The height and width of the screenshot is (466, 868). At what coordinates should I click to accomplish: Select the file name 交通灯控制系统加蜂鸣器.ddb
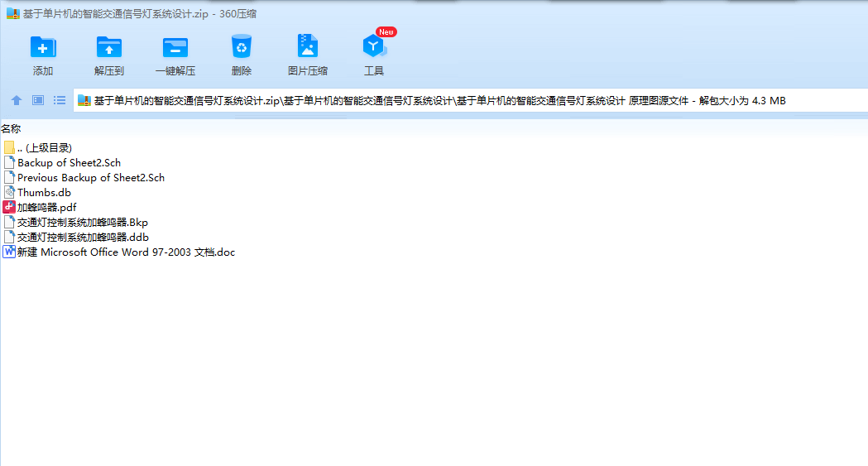pyautogui.click(x=83, y=238)
